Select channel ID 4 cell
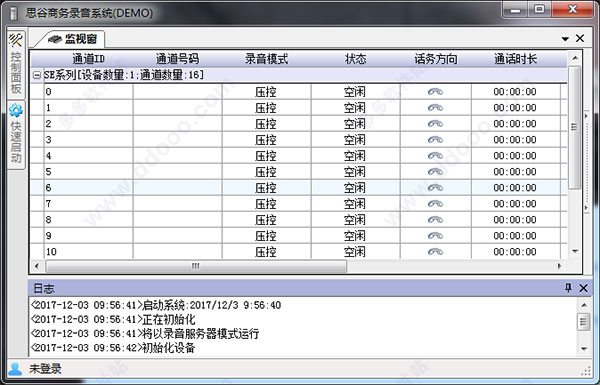This screenshot has height=385, width=600. (x=88, y=156)
